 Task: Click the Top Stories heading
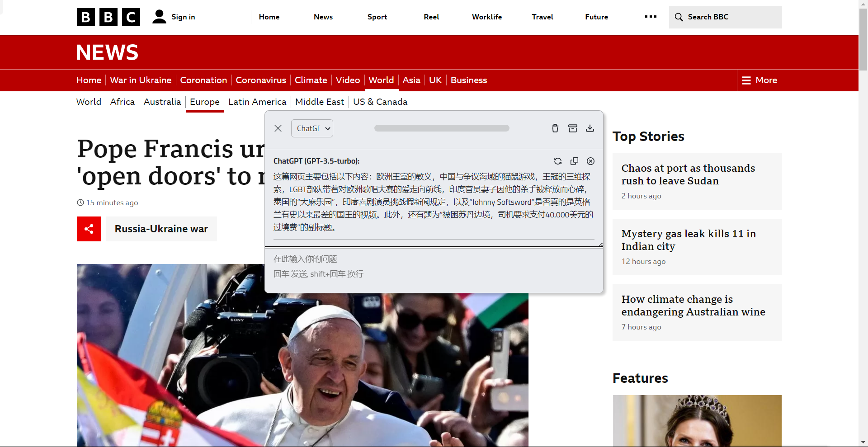point(648,136)
